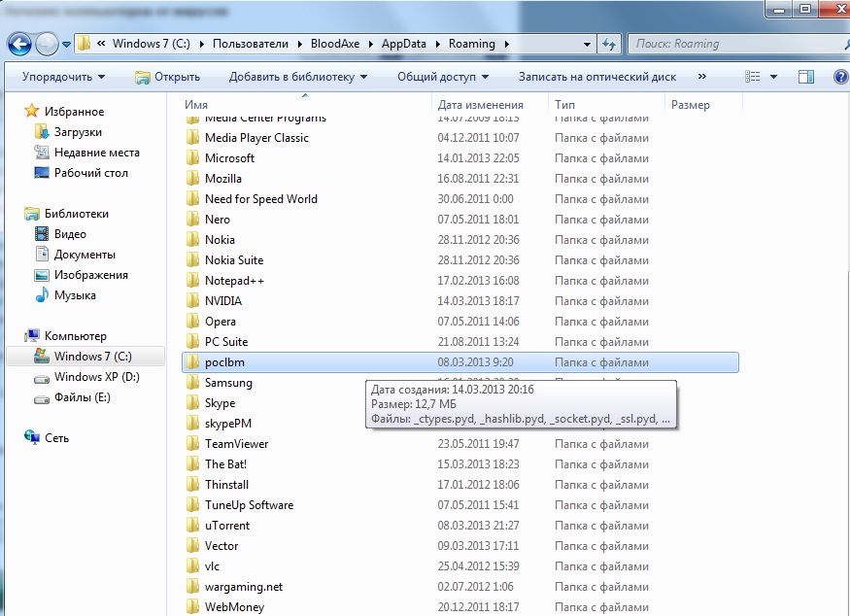This screenshot has height=616, width=850.
Task: Select drive 'Windows XP (D:)' in sidebar
Action: [97, 377]
